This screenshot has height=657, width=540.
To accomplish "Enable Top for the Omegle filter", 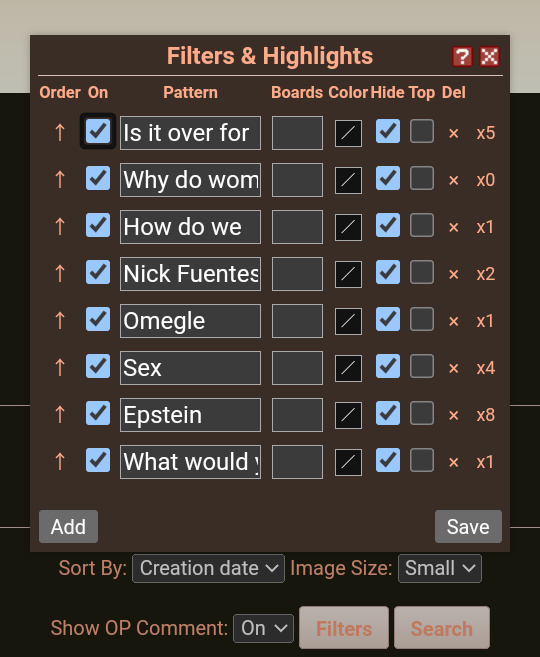I will tap(422, 319).
